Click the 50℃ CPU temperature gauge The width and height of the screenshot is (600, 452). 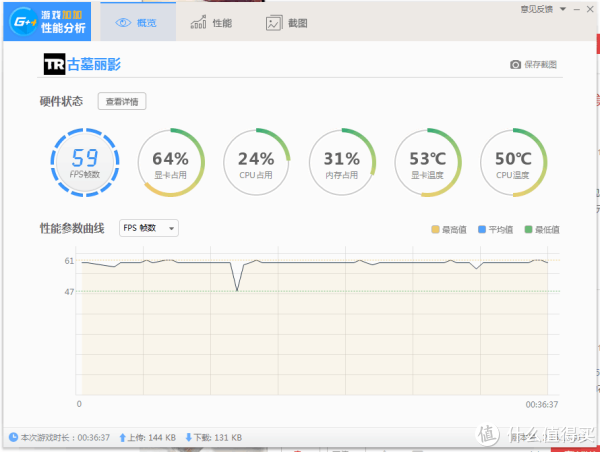[514, 163]
